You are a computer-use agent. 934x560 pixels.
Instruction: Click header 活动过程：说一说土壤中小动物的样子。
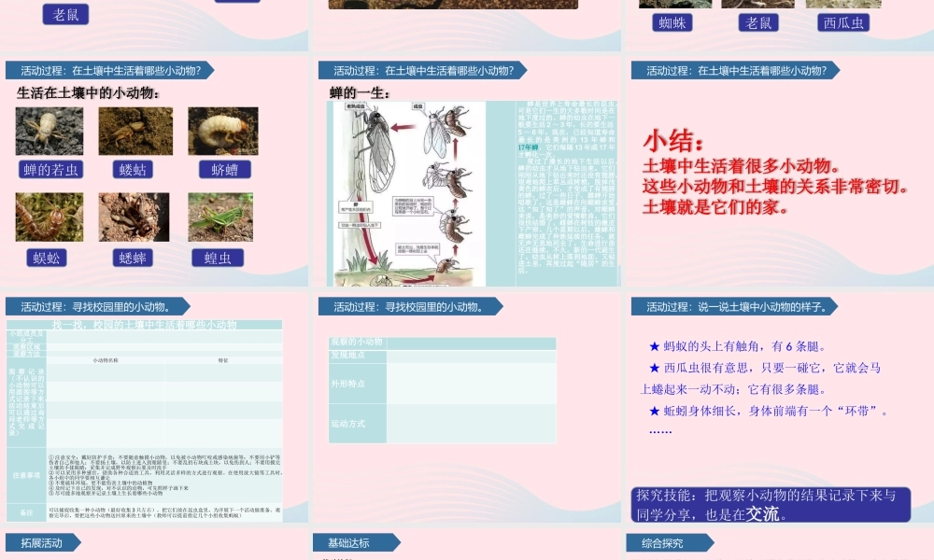[734, 306]
